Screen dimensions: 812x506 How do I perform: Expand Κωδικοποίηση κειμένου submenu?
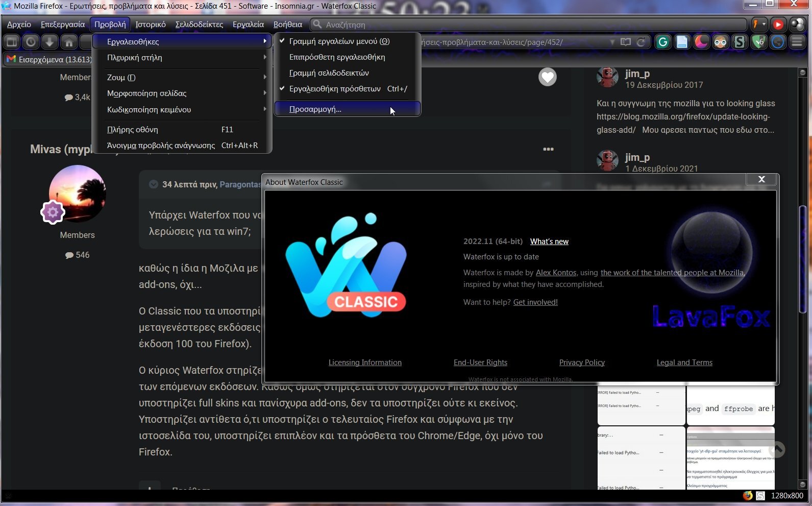tap(182, 110)
